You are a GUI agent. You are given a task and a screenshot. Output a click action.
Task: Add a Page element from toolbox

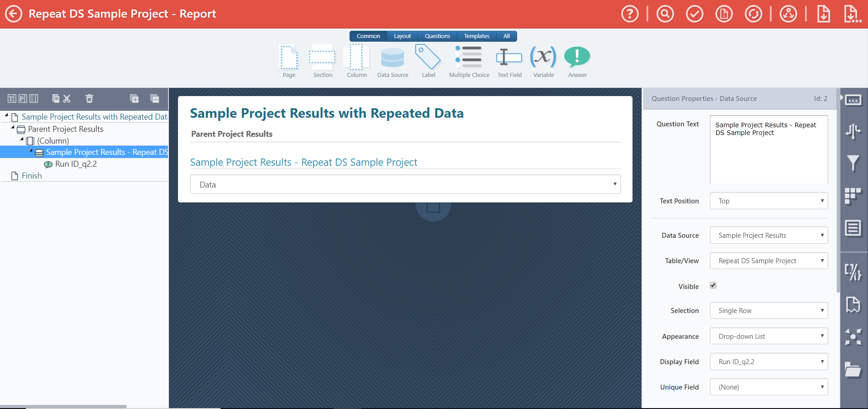coord(289,61)
